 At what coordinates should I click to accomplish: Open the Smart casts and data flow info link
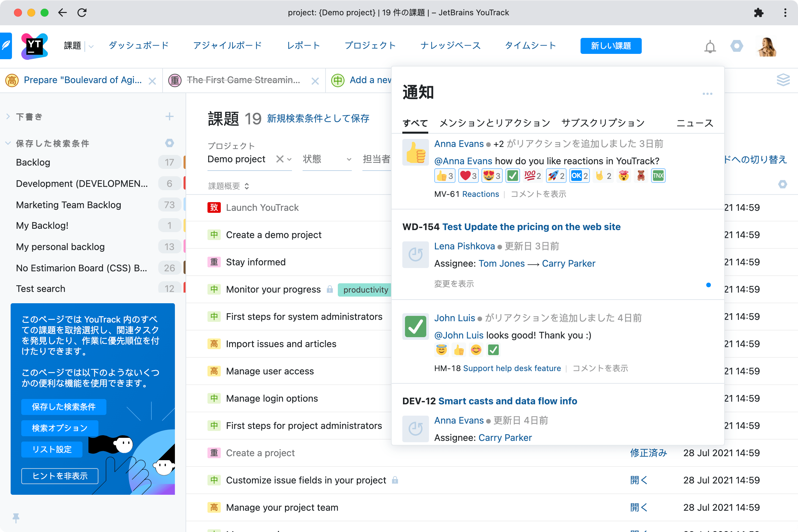pos(508,401)
